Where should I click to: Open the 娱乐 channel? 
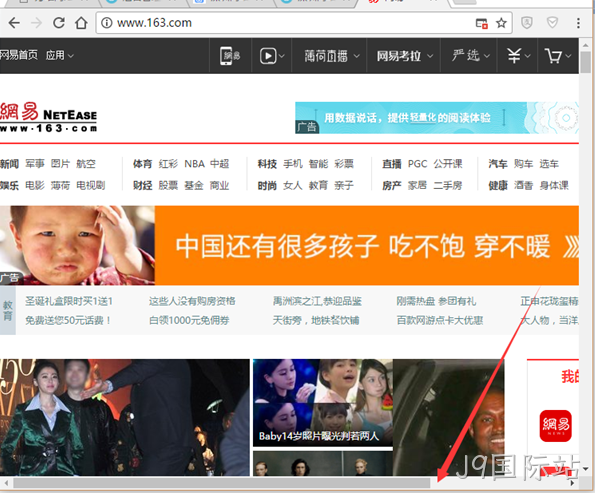tap(9, 186)
